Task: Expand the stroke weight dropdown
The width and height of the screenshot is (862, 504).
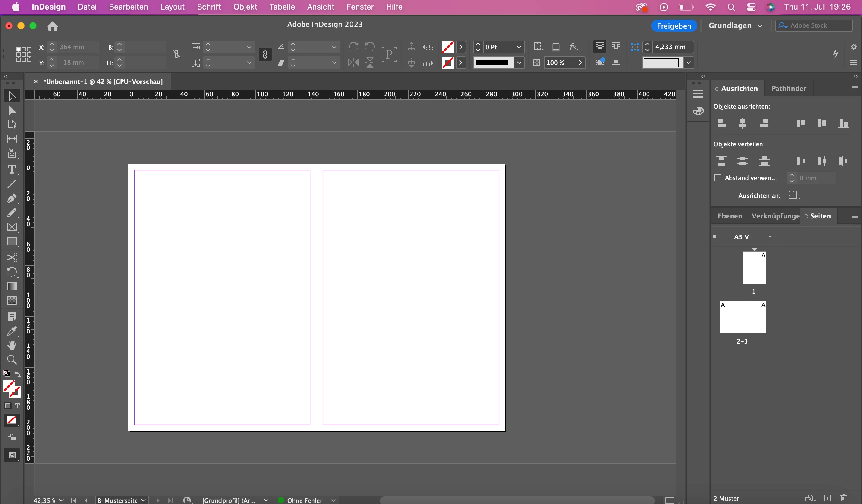Action: pyautogui.click(x=519, y=47)
